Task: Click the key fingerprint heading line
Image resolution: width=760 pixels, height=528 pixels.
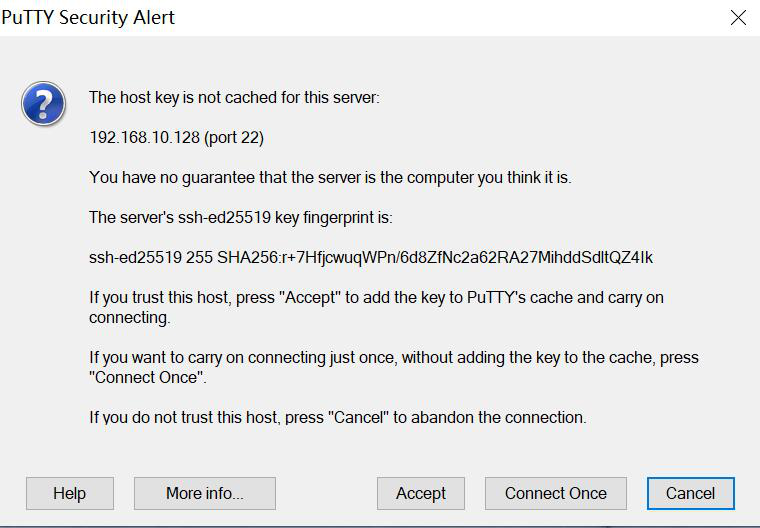Action: 240,217
